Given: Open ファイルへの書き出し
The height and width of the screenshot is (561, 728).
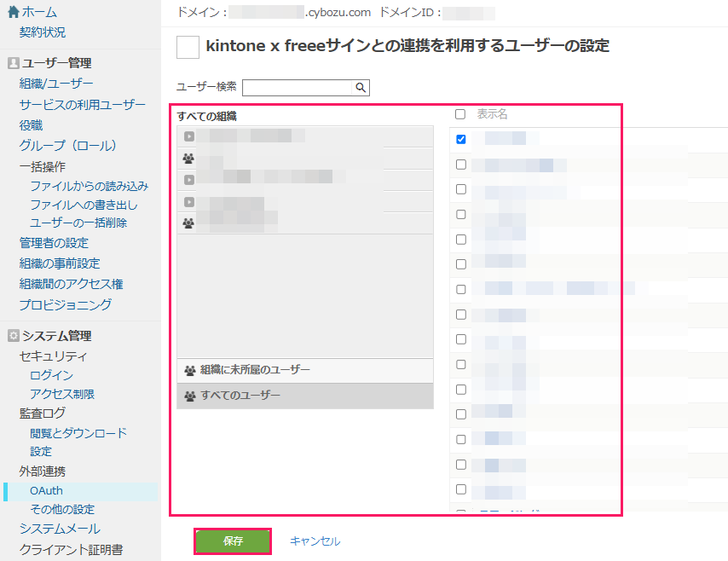Looking at the screenshot, I should pyautogui.click(x=84, y=205).
